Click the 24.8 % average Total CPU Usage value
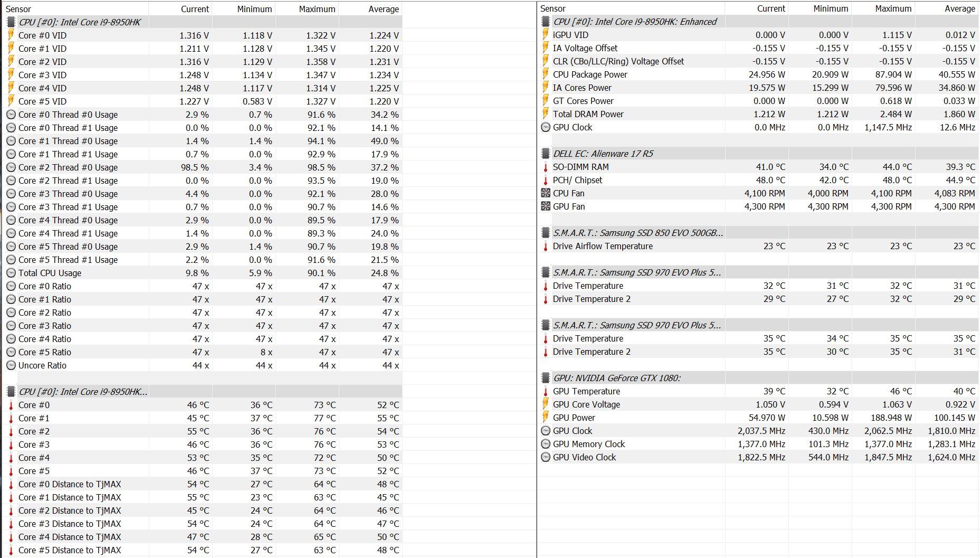 (385, 273)
